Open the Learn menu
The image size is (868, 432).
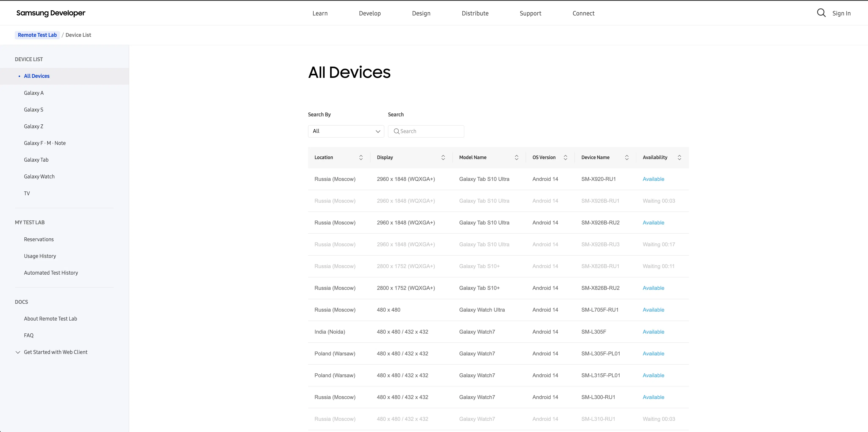pyautogui.click(x=320, y=13)
